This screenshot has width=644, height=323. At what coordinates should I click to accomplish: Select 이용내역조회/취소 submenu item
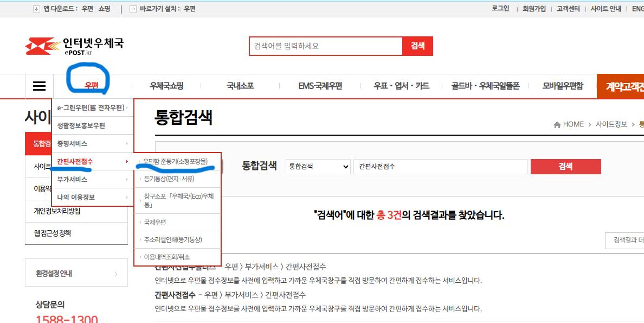pyautogui.click(x=177, y=257)
